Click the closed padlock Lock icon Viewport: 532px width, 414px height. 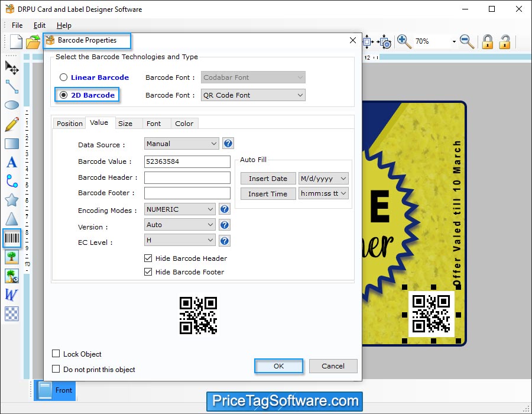click(x=488, y=42)
